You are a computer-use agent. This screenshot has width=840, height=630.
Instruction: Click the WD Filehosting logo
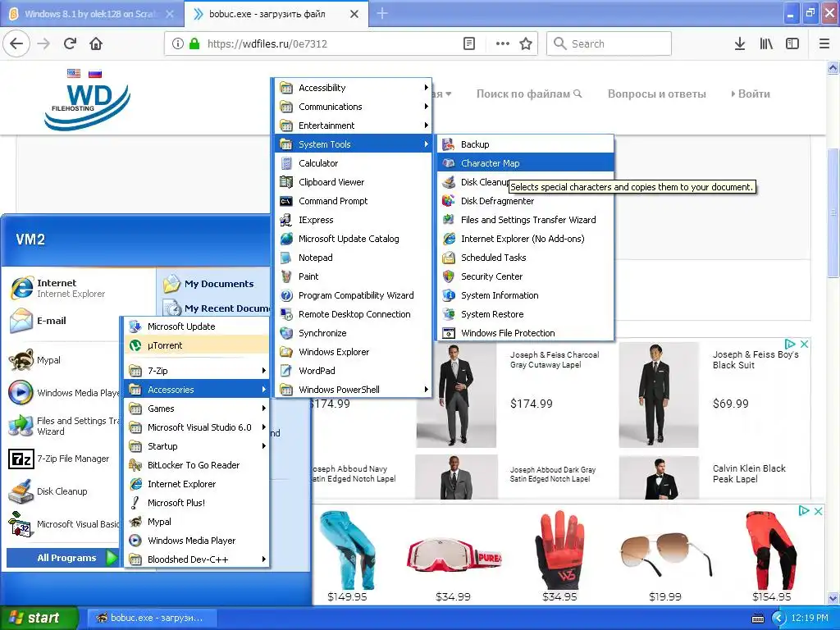87,106
